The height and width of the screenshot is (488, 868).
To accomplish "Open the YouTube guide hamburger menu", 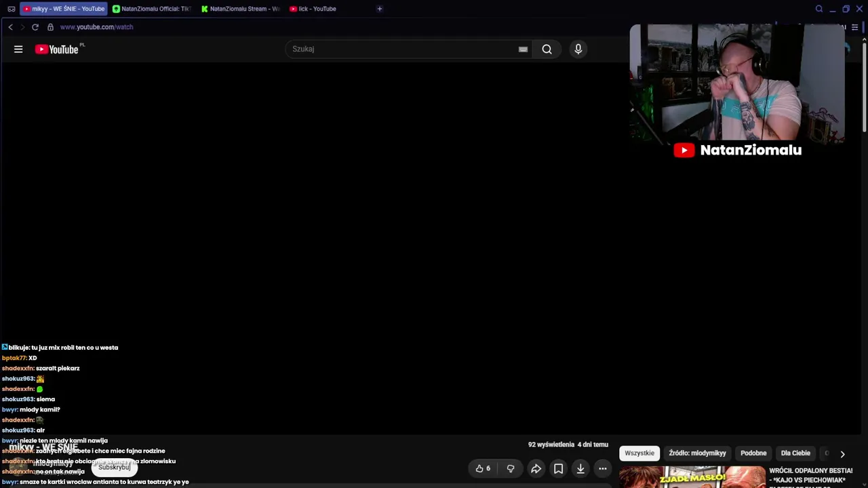I will [18, 49].
